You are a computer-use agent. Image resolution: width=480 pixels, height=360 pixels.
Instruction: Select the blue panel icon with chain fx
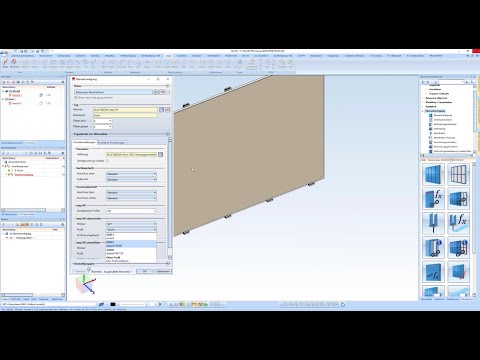(433, 272)
